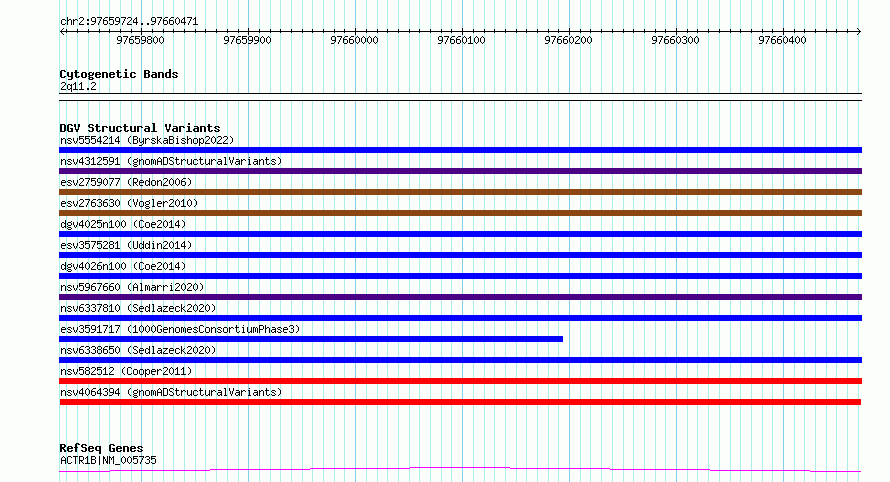This screenshot has height=482, width=890.
Task: Click ruler position 97660100
Action: pos(461,40)
